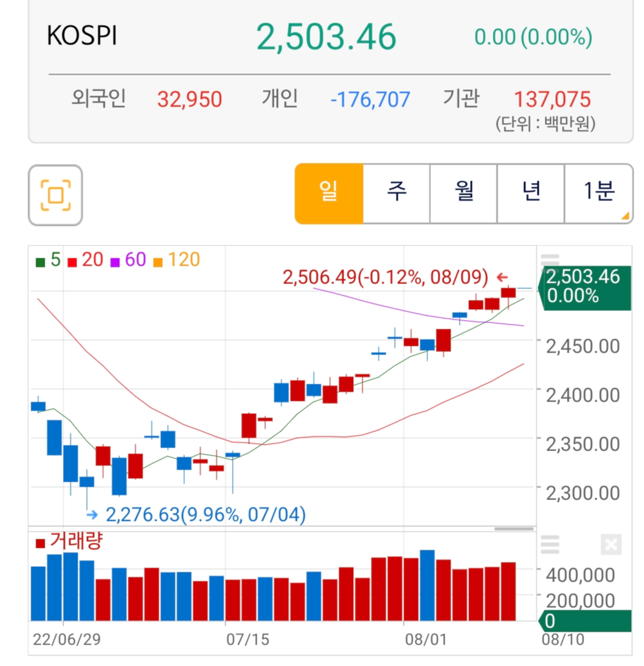Click the 400,000 volume axis label
The height and width of the screenshot is (666, 644).
click(x=580, y=575)
